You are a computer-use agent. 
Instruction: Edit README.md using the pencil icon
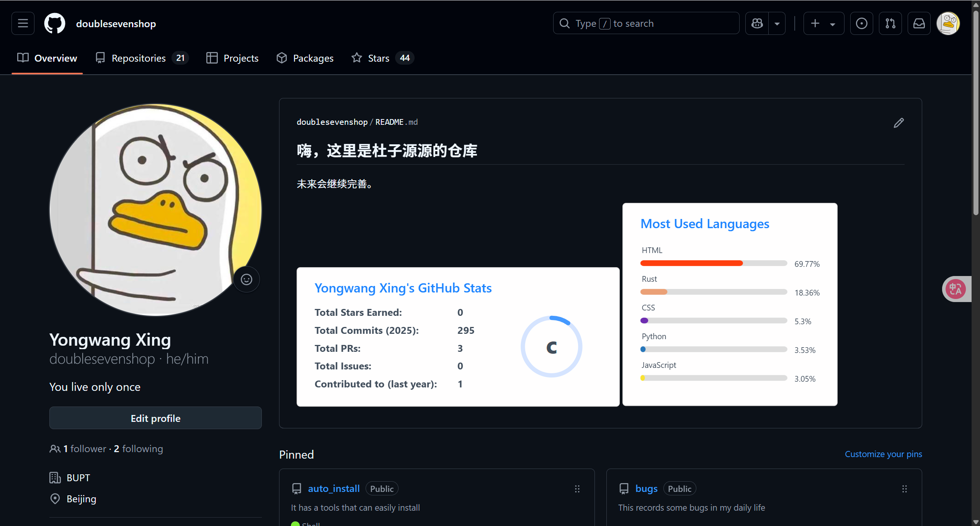[x=899, y=123]
